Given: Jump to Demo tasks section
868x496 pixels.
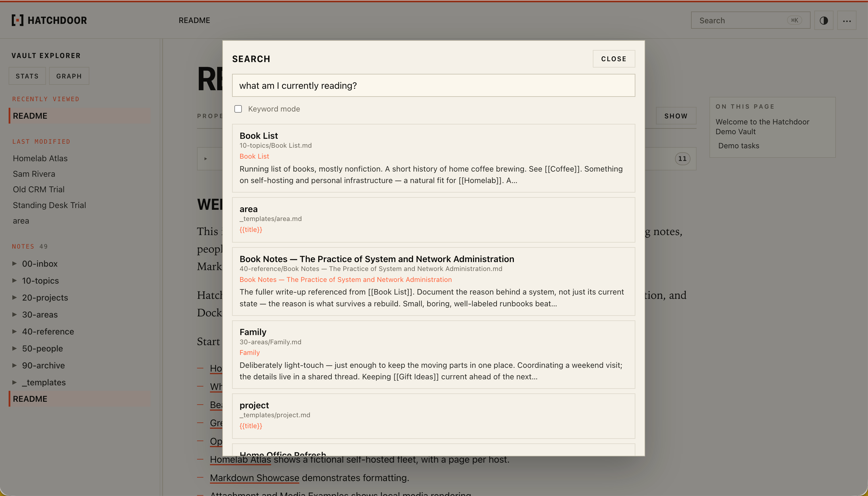Looking at the screenshot, I should (x=739, y=146).
